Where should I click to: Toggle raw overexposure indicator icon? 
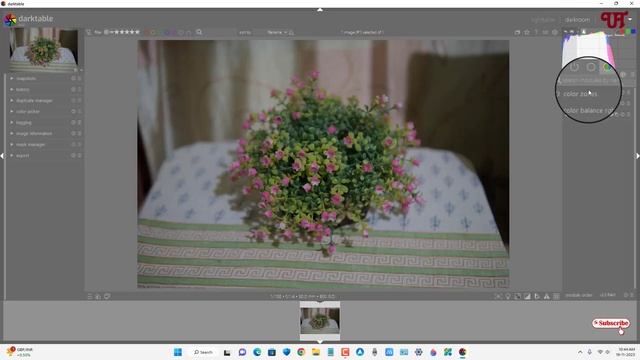pyautogui.click(x=518, y=296)
